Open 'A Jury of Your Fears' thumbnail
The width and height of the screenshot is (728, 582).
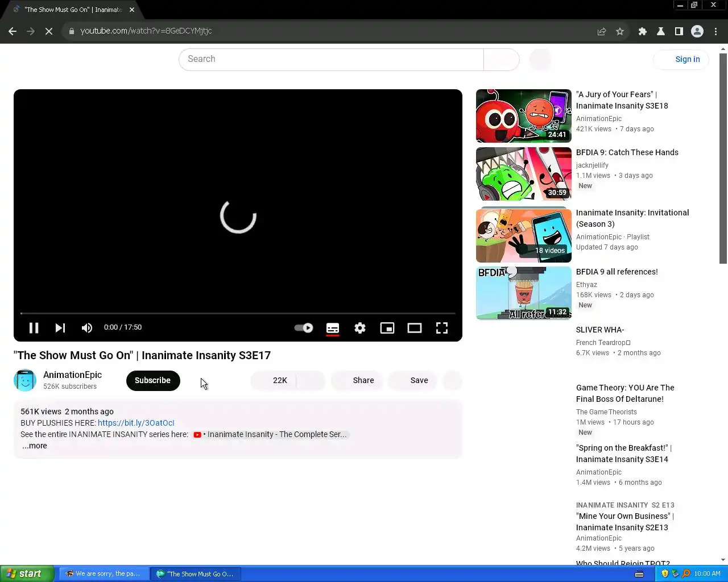click(x=524, y=116)
